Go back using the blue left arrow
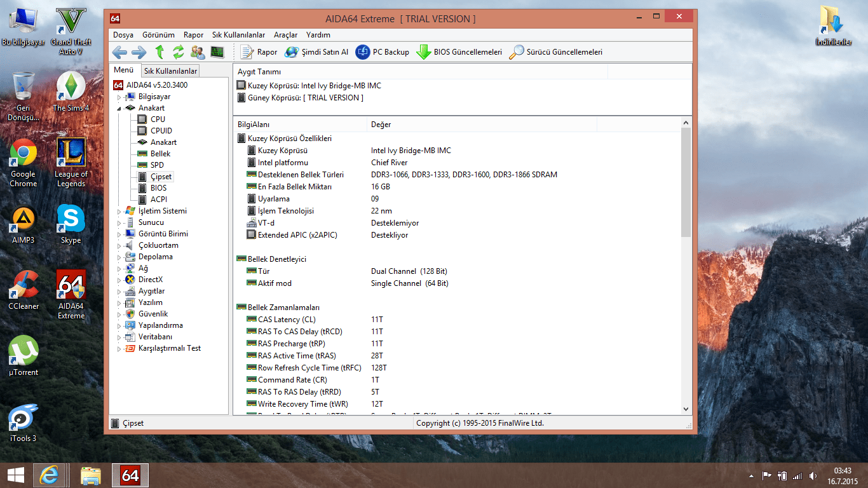 point(119,52)
